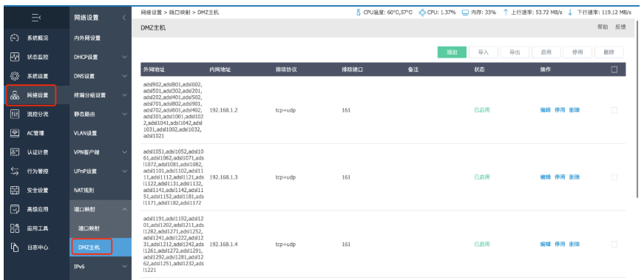Viewport: 644px width, 280px height.
Task: Delete the 192.168.1.4 DMZ entry
Action: pyautogui.click(x=574, y=245)
